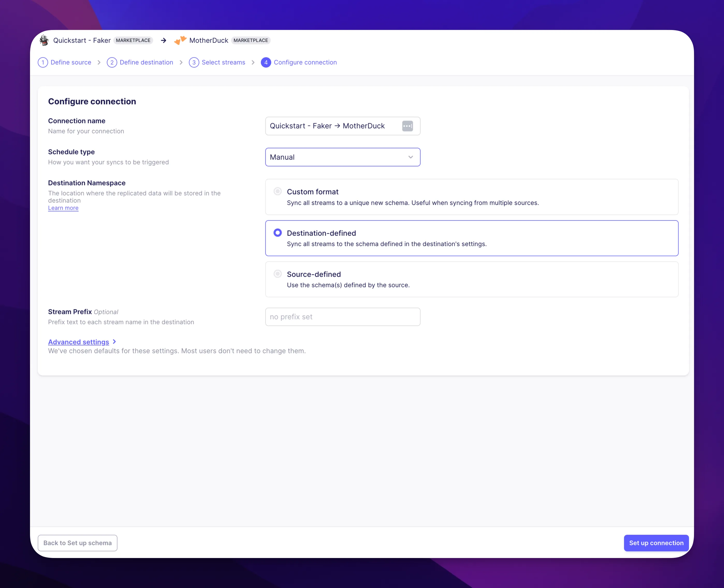
Task: Click the chevron next to Advanced settings
Action: tap(114, 341)
